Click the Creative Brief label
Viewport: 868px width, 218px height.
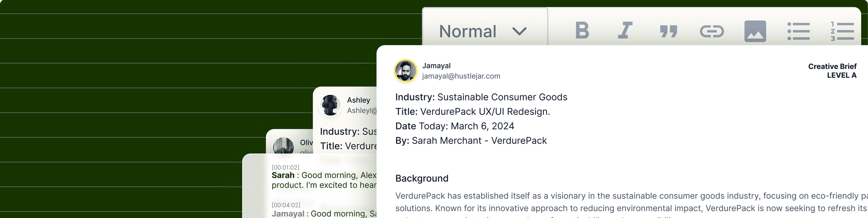pos(832,66)
